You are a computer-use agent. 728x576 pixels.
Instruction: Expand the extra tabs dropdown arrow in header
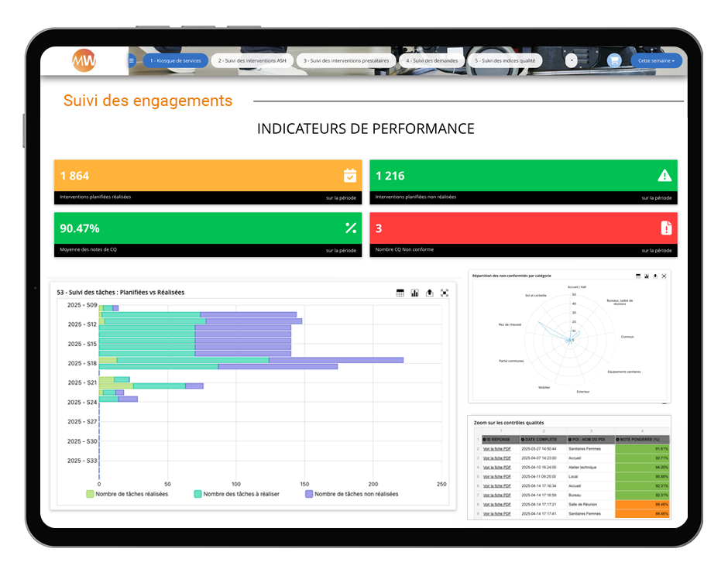(x=572, y=60)
